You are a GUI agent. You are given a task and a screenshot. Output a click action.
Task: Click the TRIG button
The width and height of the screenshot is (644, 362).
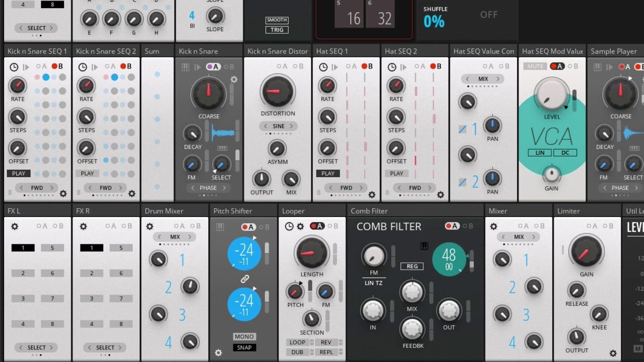[277, 30]
